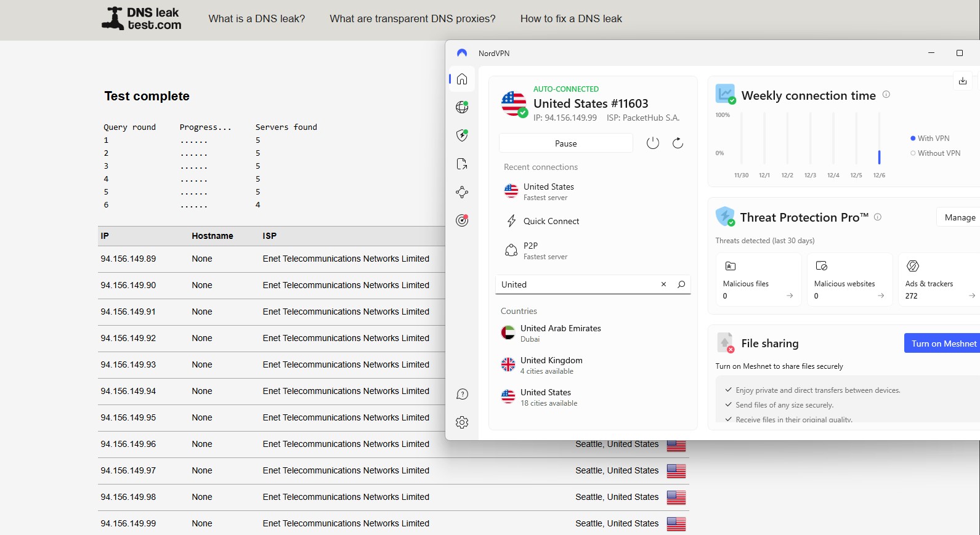Click the download icon near Weekly connection time

tap(963, 81)
